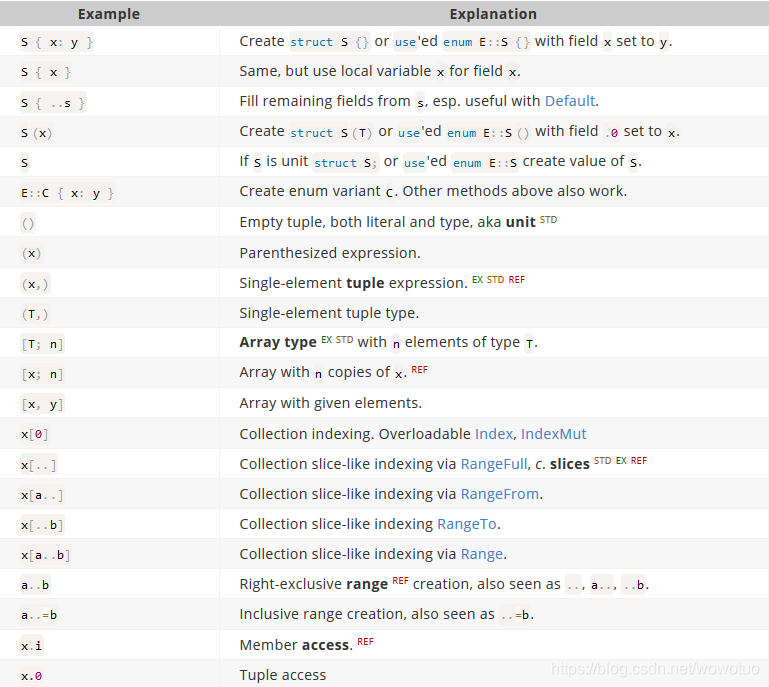Click the Example column header

[x=109, y=14]
